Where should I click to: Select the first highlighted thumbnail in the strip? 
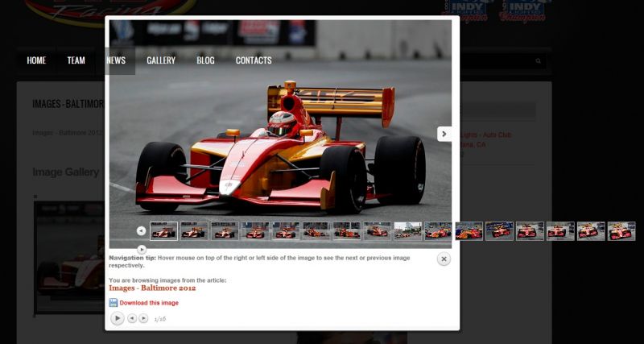[x=163, y=231]
